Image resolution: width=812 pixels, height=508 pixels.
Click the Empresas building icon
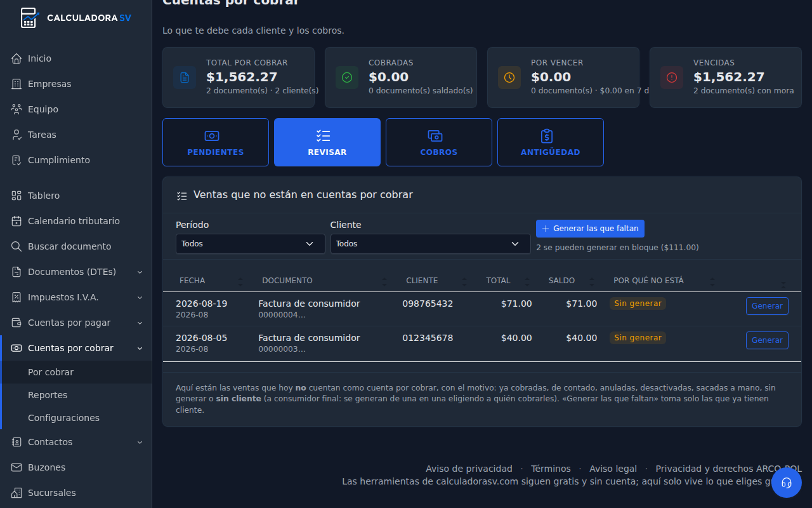[16, 84]
